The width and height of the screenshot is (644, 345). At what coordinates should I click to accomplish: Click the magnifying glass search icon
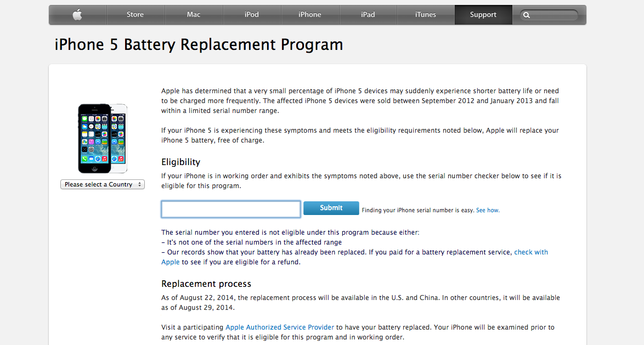[527, 15]
